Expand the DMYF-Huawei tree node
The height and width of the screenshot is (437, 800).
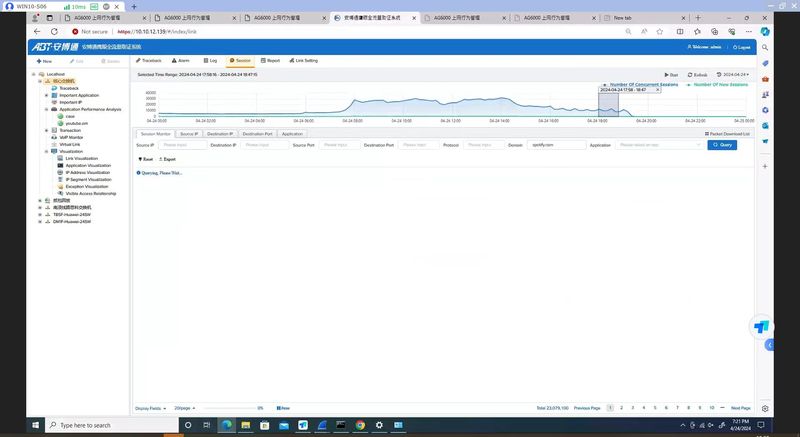40,222
